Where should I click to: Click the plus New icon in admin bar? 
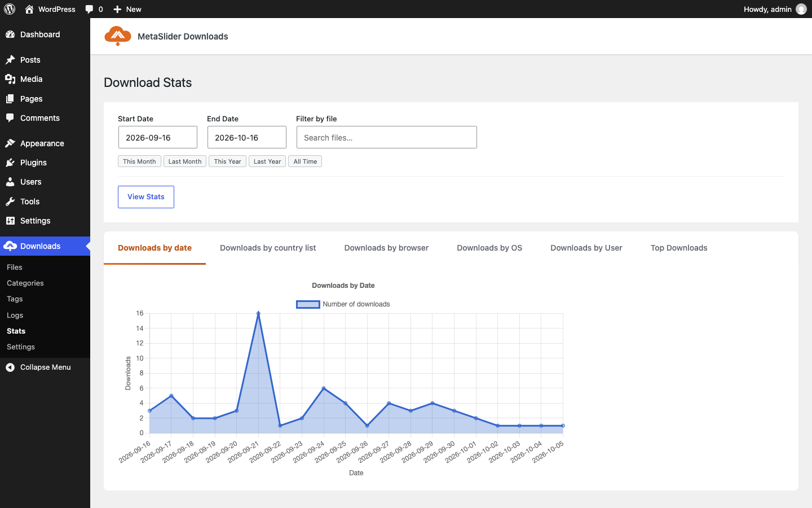tap(117, 9)
